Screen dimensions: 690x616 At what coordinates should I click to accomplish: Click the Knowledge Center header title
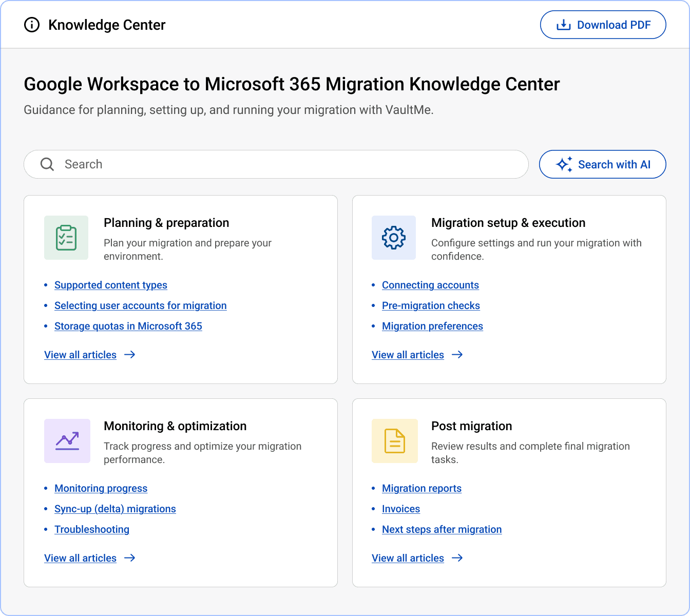pos(107,25)
